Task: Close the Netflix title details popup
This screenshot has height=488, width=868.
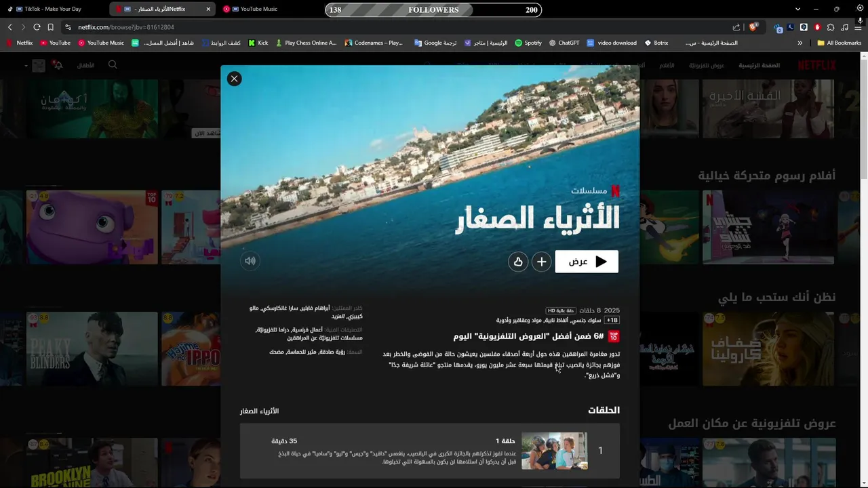Action: point(234,79)
